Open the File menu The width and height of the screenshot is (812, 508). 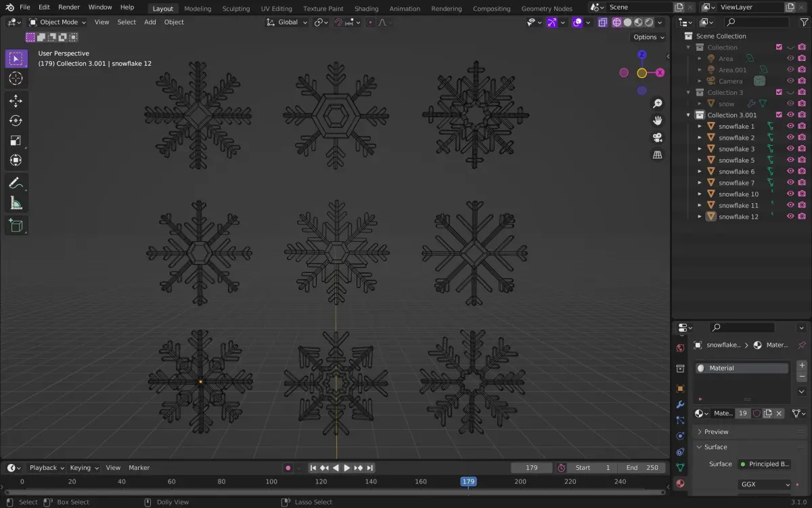(x=25, y=7)
